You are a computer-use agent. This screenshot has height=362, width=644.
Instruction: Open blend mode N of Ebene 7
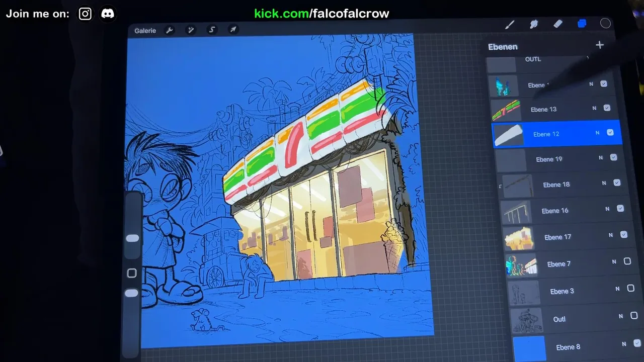(x=614, y=261)
